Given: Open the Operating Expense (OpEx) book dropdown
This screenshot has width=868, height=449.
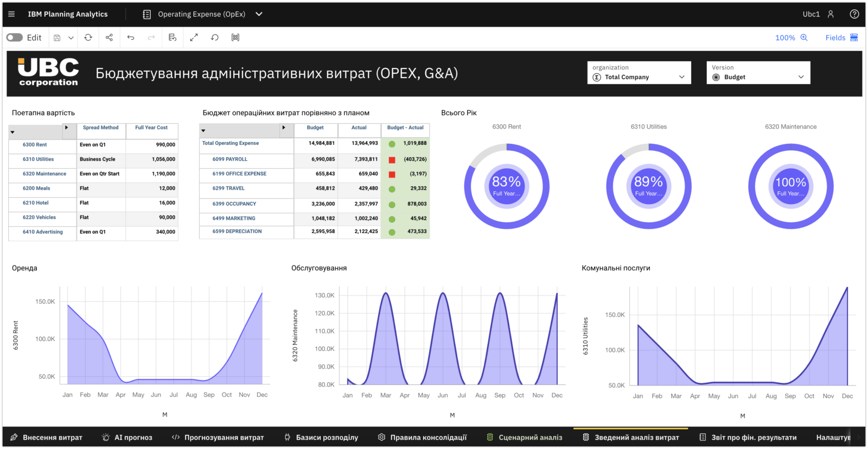Looking at the screenshot, I should (259, 14).
